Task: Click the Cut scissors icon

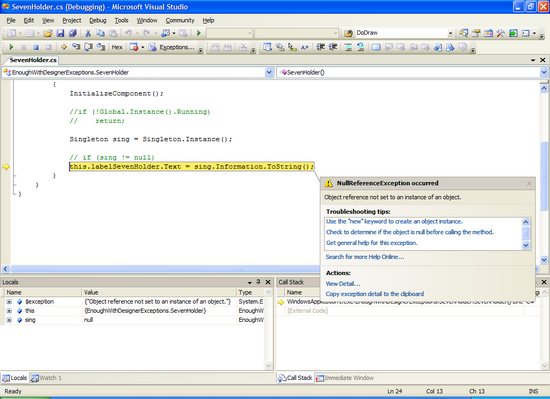Action: coord(88,33)
